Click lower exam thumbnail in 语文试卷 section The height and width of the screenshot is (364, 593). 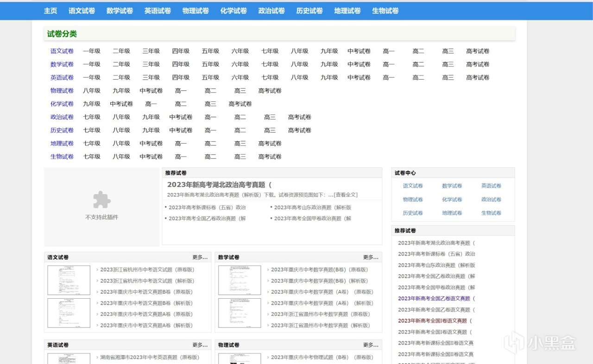click(x=69, y=313)
